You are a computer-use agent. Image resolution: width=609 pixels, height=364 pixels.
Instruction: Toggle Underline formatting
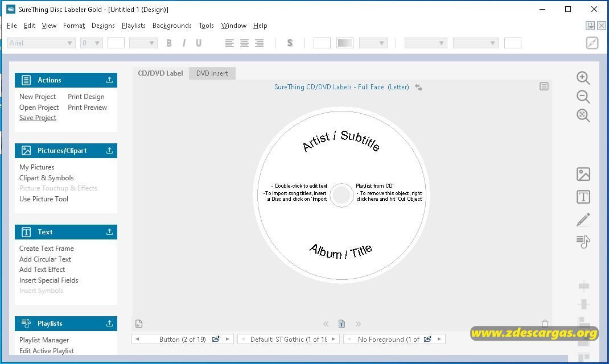[x=199, y=43]
